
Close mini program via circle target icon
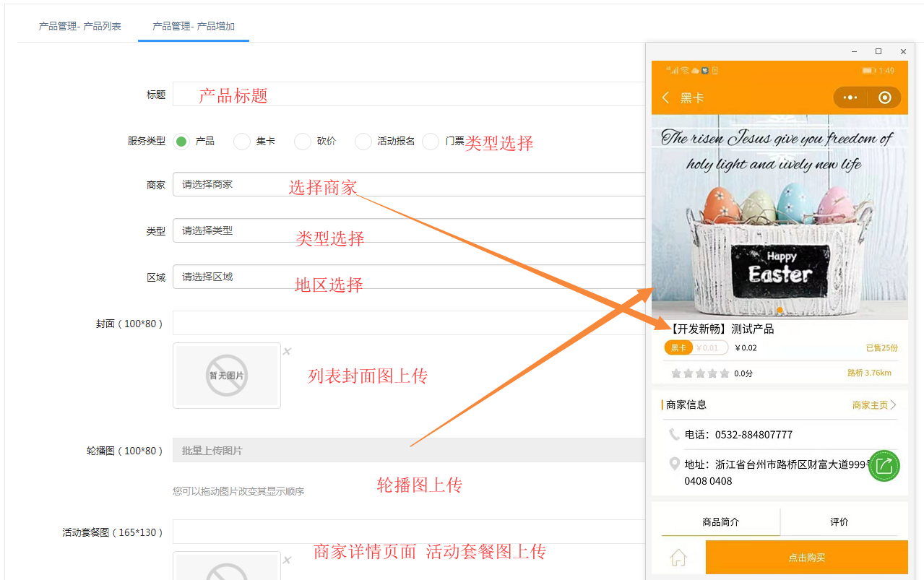(885, 98)
